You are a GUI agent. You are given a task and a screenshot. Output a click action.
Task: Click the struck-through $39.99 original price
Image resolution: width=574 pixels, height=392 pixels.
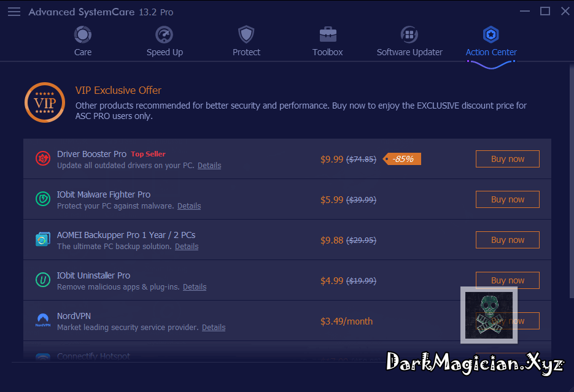362,200
